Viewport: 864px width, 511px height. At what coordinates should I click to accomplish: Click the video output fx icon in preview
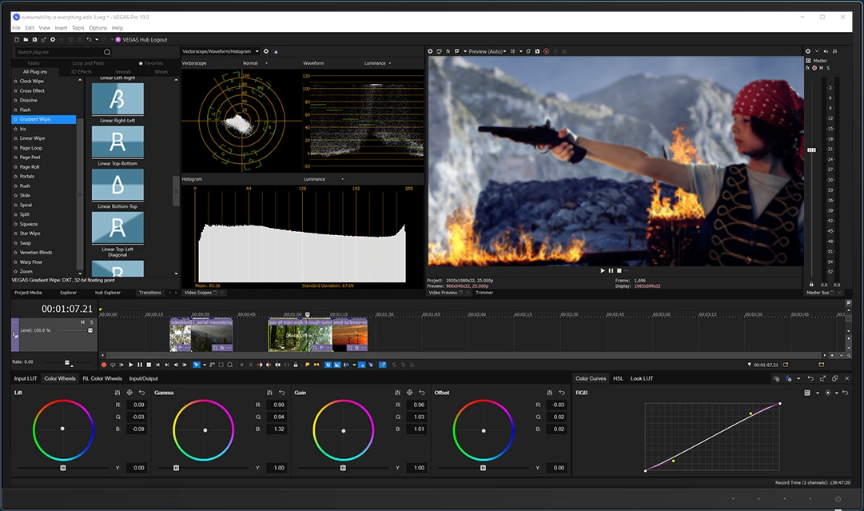coord(448,51)
